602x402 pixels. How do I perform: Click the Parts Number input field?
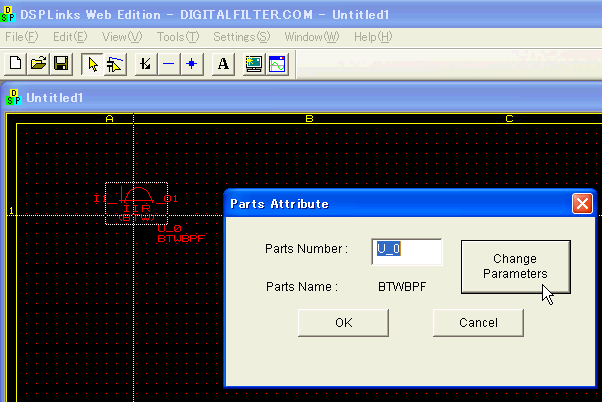coord(407,251)
